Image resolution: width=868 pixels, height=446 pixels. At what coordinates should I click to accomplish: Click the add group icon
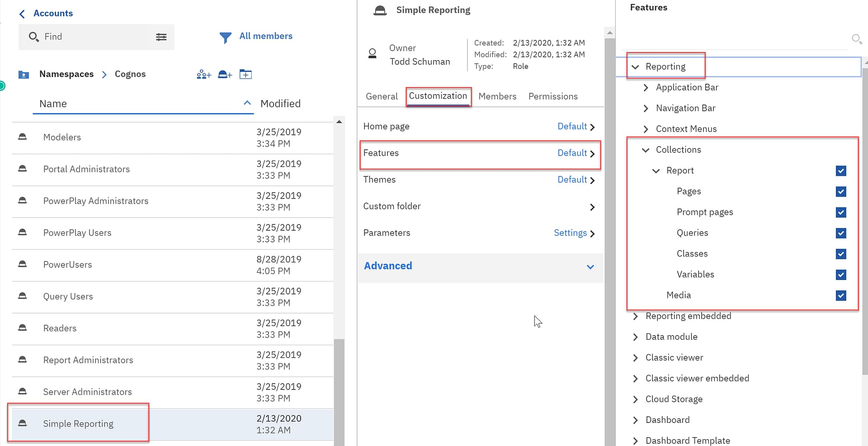203,75
